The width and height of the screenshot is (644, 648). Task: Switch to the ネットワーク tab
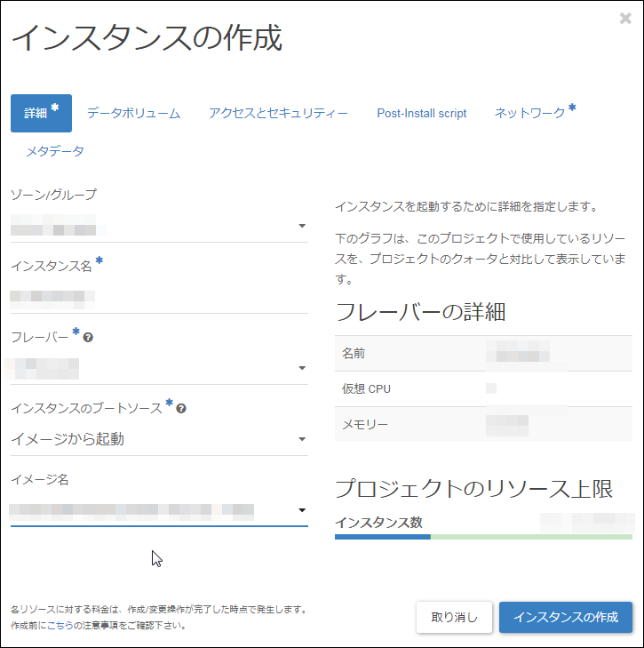535,112
